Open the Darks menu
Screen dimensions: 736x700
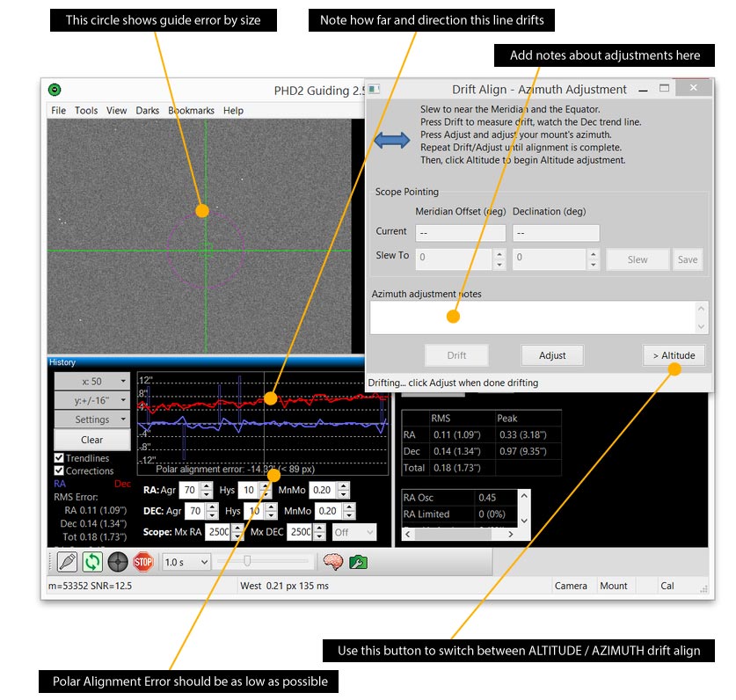pos(148,110)
